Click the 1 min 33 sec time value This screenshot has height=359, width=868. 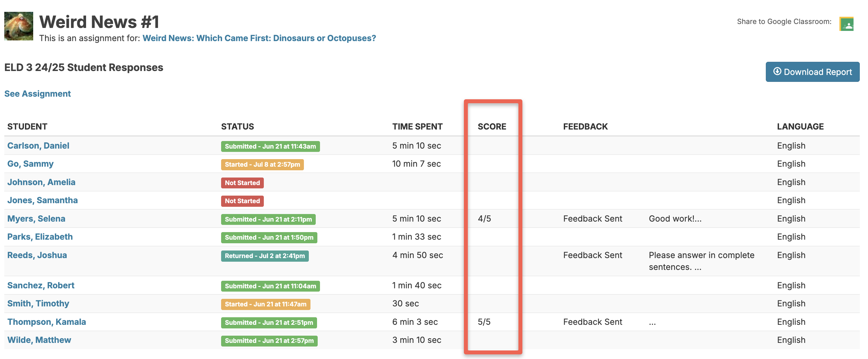click(x=417, y=237)
